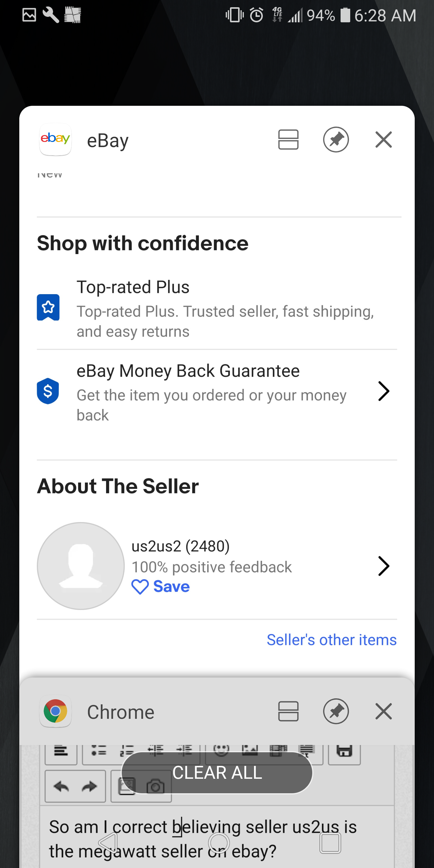Open Seller's other items link
This screenshot has height=868, width=434.
pos(332,640)
